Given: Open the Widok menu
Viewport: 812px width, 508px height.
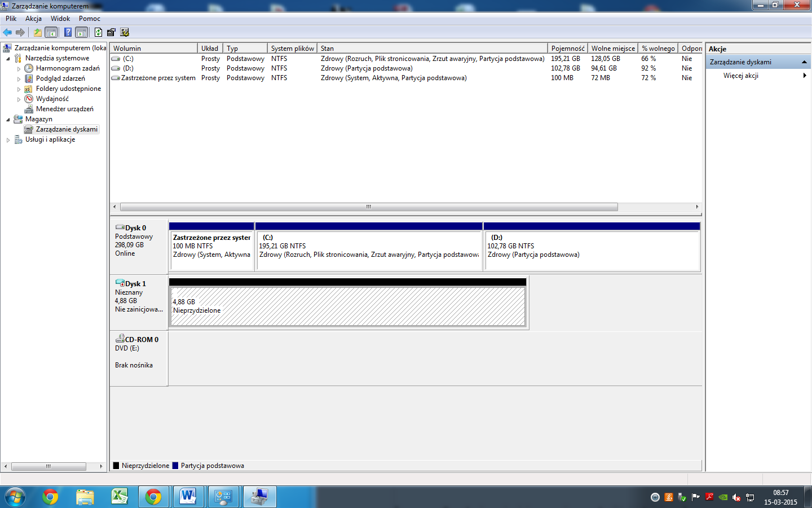Looking at the screenshot, I should pos(60,19).
